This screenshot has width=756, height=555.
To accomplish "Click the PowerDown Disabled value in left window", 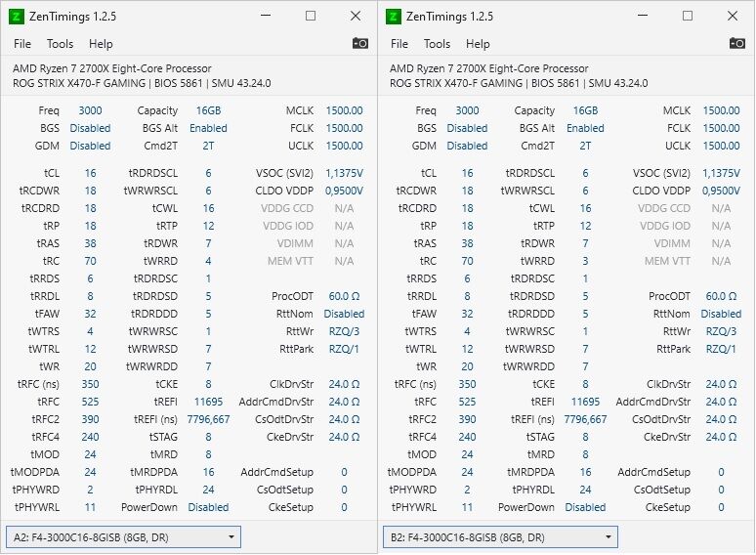I will coord(208,507).
